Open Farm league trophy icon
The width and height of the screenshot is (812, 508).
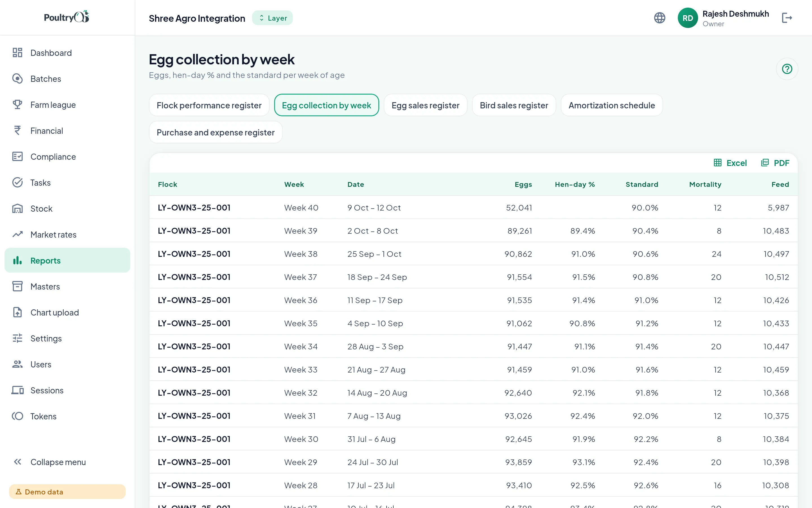17,104
